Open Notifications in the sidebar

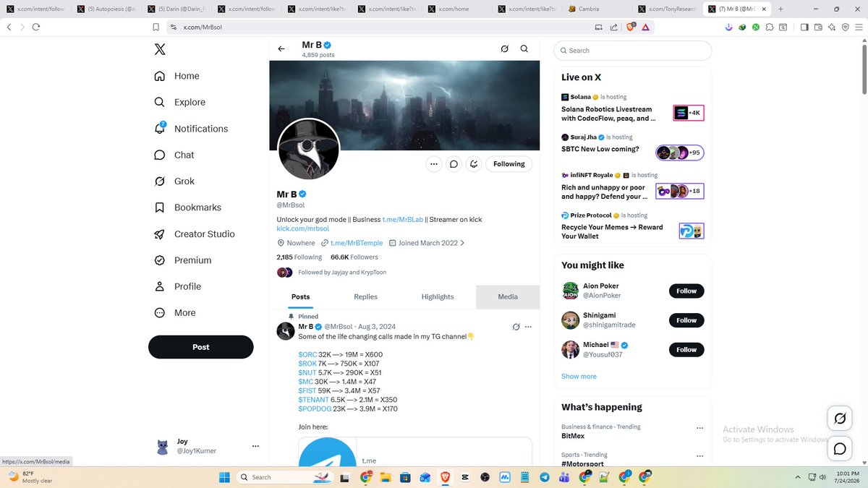(191, 129)
